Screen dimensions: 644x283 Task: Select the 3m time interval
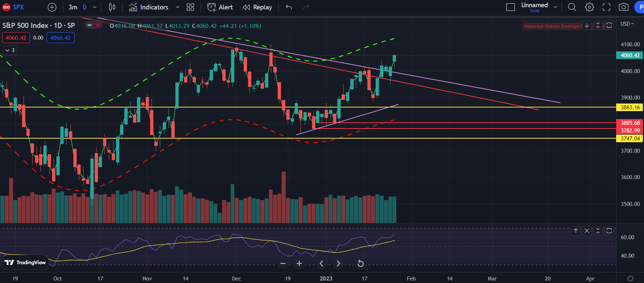[73, 7]
